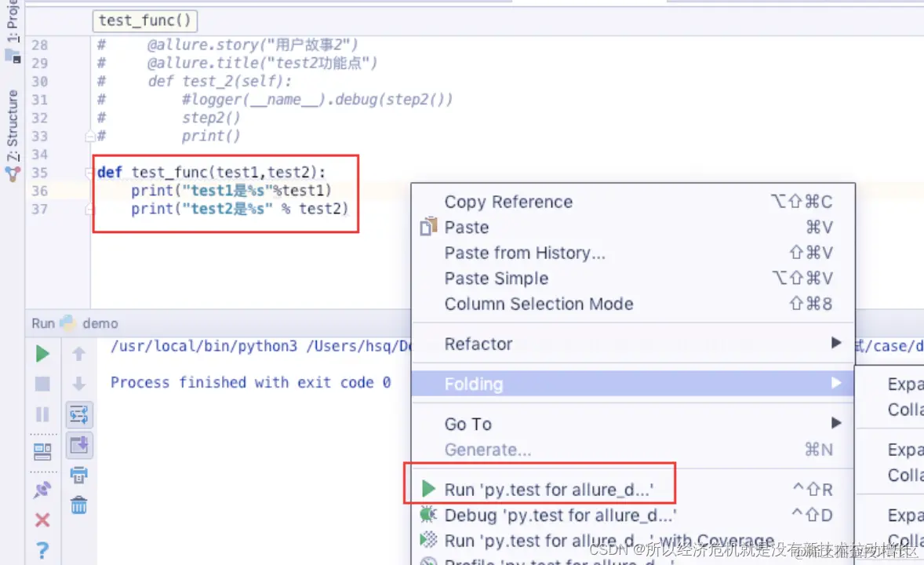Click the Structure tool window icon in left strip

(13, 174)
